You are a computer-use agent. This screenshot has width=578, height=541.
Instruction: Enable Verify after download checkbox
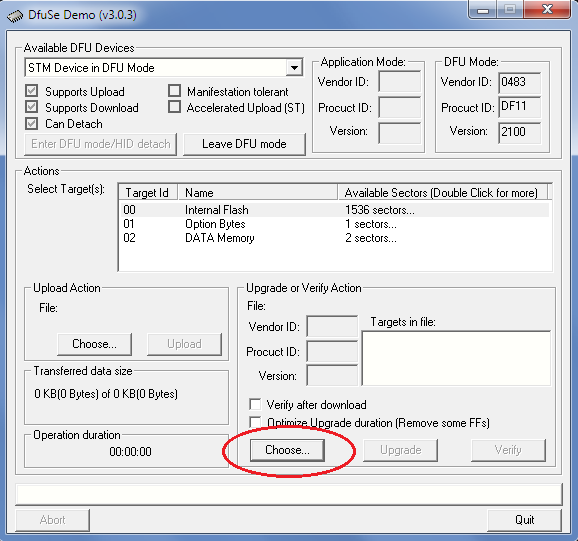255,404
